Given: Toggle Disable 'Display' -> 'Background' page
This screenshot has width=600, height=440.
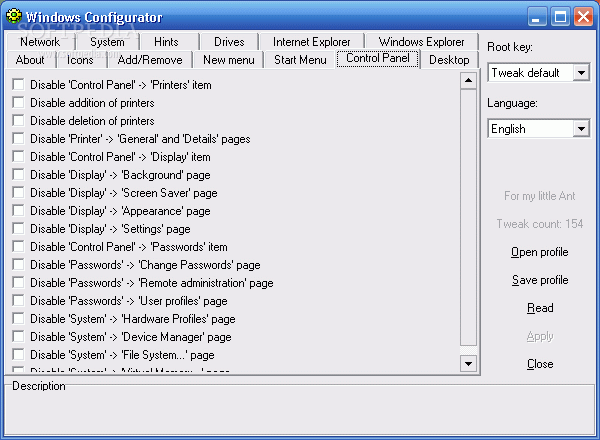Looking at the screenshot, I should (x=18, y=174).
